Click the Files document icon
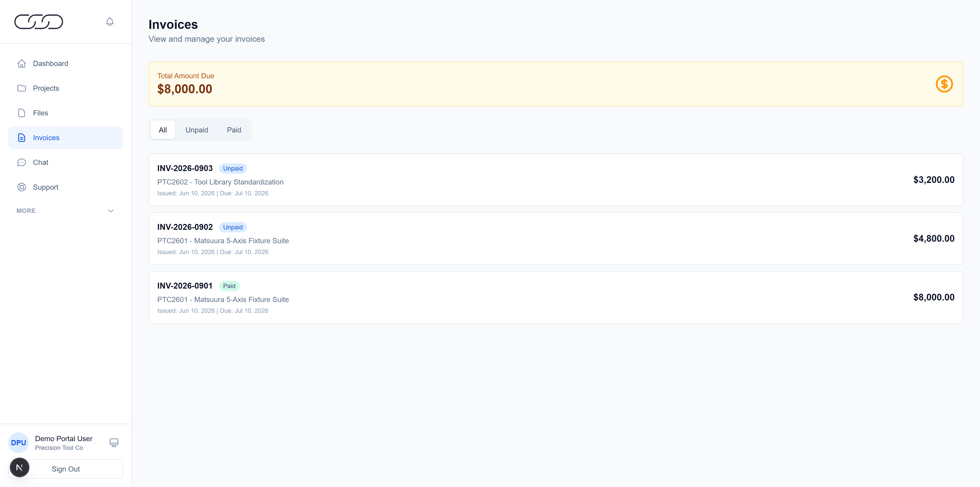The width and height of the screenshot is (980, 487). pos(22,113)
